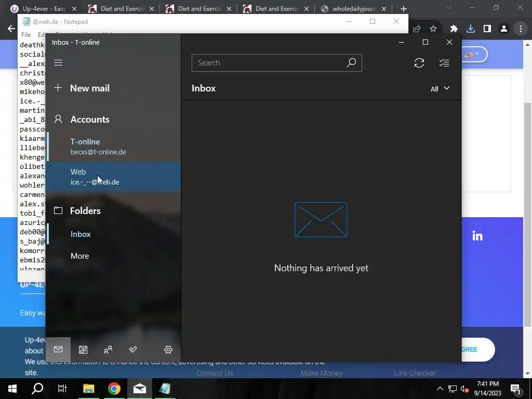The image size is (532, 399).
Task: Click the network tray icon
Action: (x=453, y=389)
